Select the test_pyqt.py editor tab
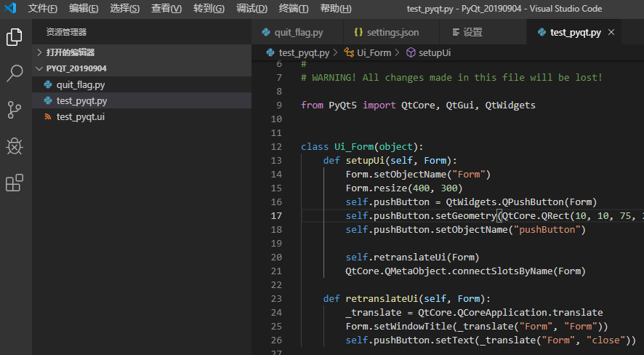 (573, 32)
